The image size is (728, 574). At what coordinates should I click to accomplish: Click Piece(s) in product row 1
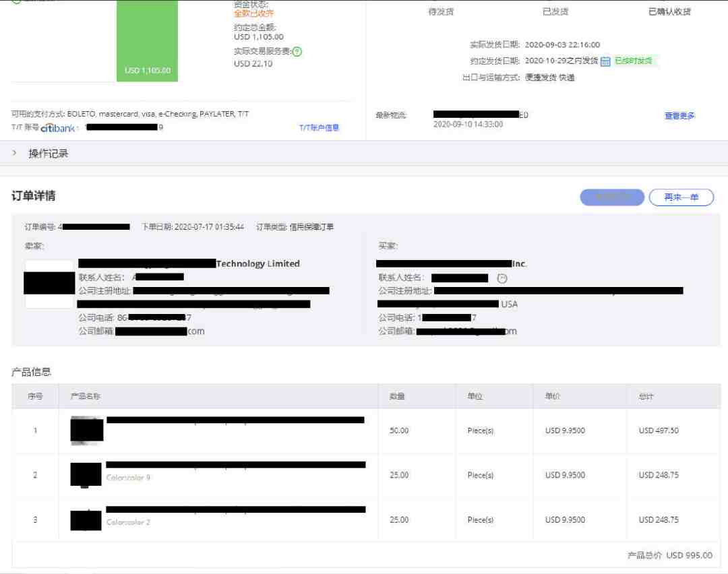click(x=481, y=430)
